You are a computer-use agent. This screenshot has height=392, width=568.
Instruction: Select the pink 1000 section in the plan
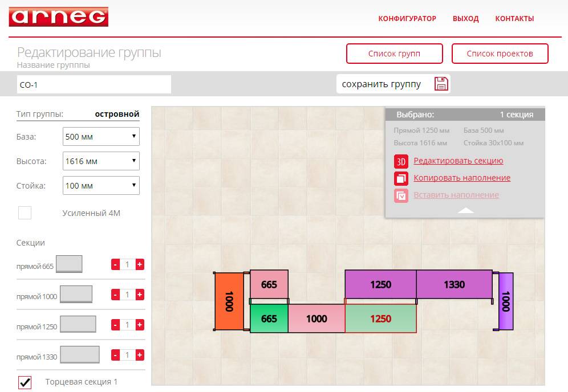(317, 318)
